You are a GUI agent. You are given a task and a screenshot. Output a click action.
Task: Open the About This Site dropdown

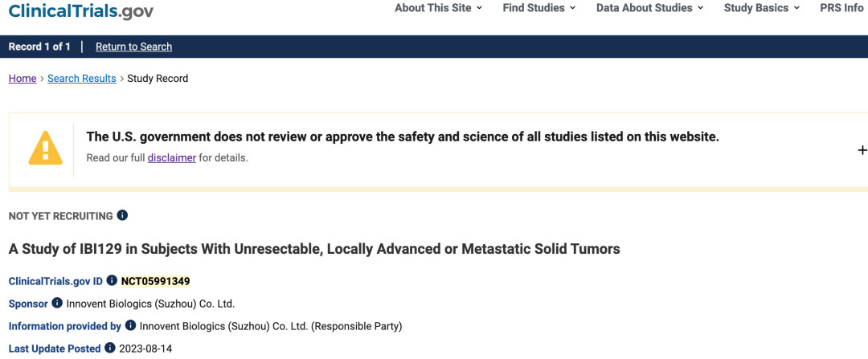click(x=438, y=8)
